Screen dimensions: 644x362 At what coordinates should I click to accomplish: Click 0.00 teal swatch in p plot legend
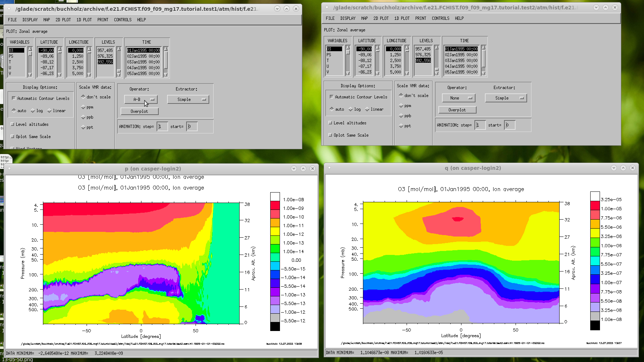coord(275,257)
